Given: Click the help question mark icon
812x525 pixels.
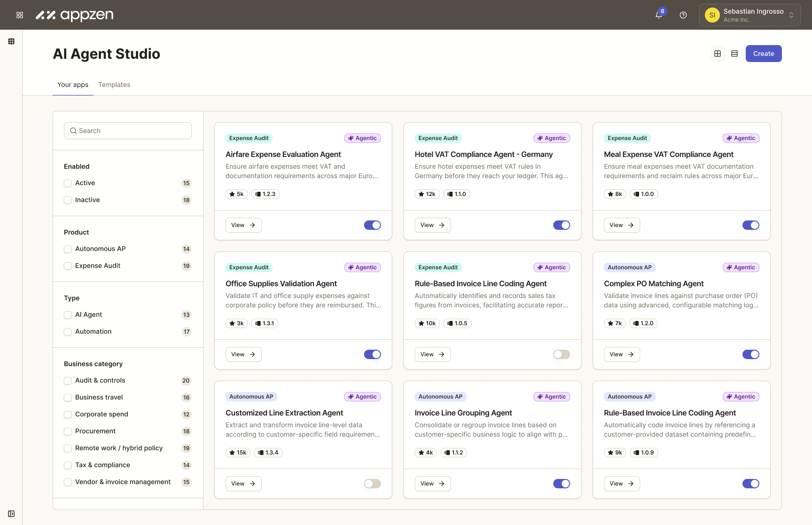Looking at the screenshot, I should pos(683,15).
